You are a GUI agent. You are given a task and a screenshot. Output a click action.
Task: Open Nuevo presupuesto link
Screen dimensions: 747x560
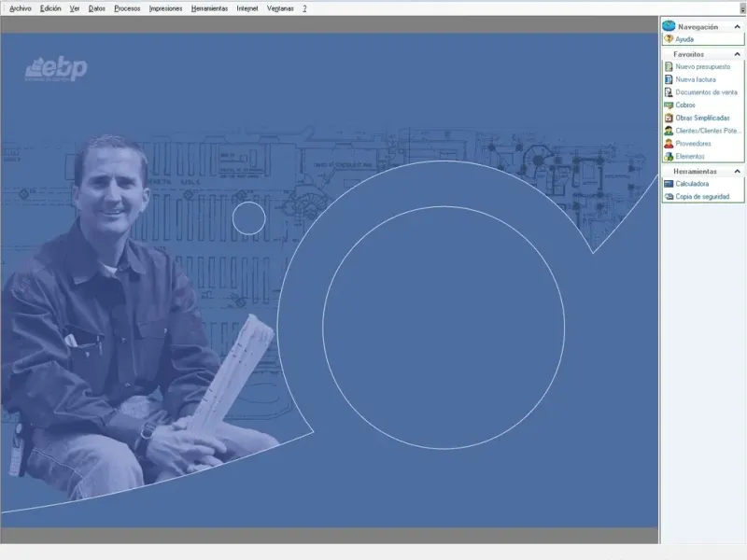pos(703,66)
